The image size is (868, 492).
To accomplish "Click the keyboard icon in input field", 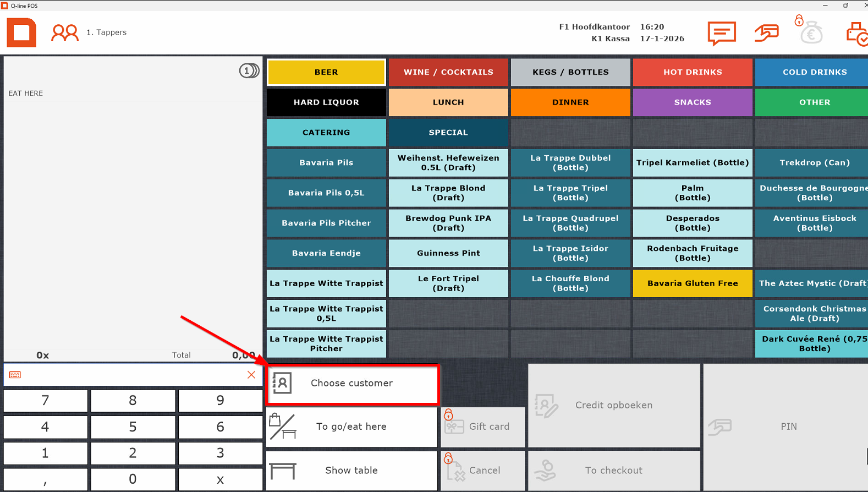I will point(15,375).
